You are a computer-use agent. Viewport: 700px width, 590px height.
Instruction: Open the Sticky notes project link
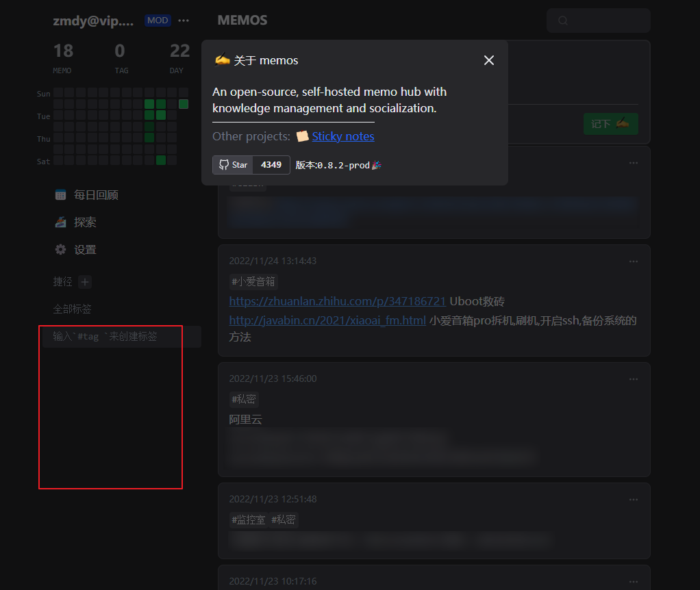pos(343,136)
